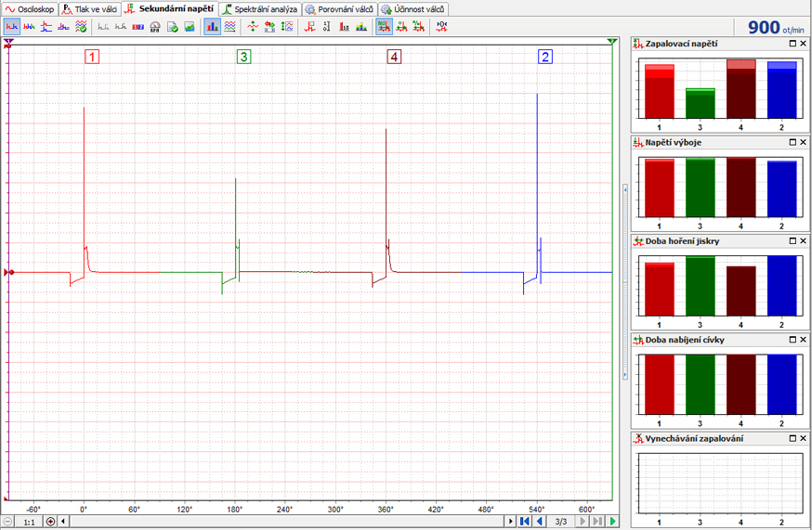Toggle the bar chart panels toolbar button
The height and width of the screenshot is (530, 812).
(x=213, y=27)
